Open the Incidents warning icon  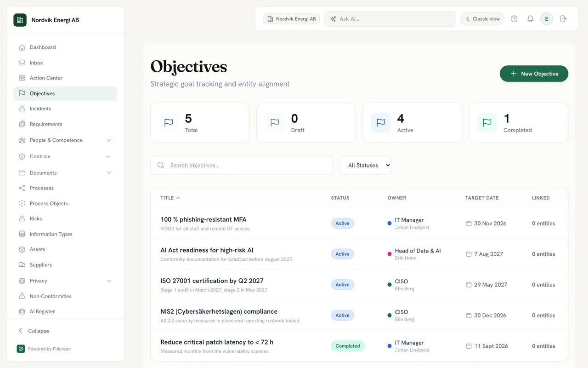[x=22, y=109]
